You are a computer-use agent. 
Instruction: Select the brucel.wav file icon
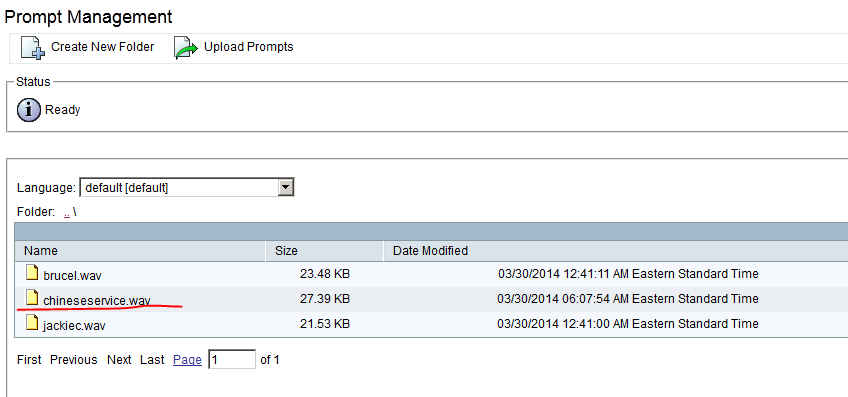click(32, 273)
